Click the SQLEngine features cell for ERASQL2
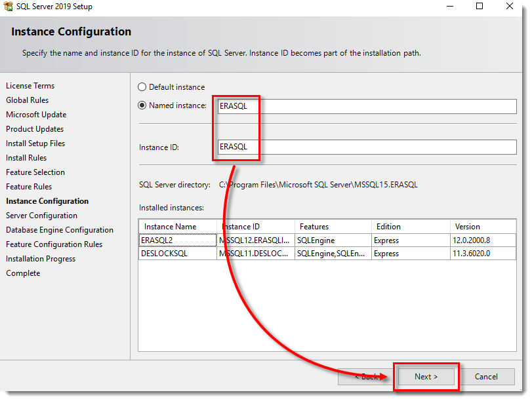 click(333, 240)
